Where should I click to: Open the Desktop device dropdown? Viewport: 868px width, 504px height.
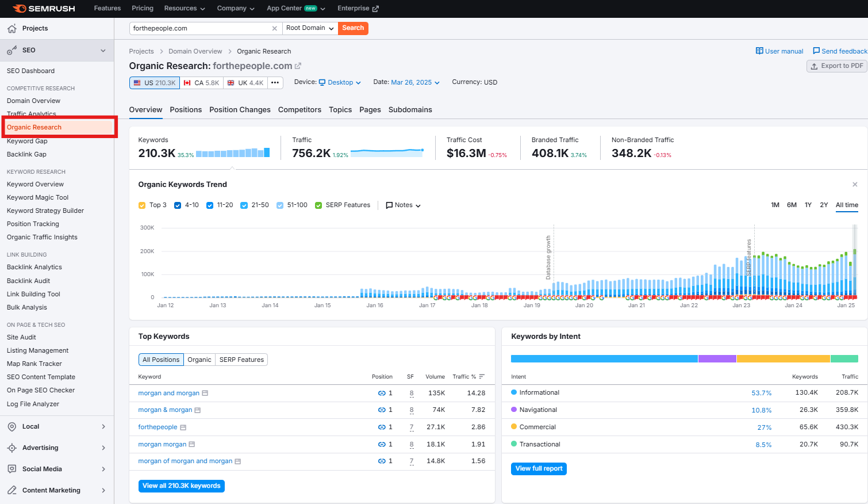point(340,83)
